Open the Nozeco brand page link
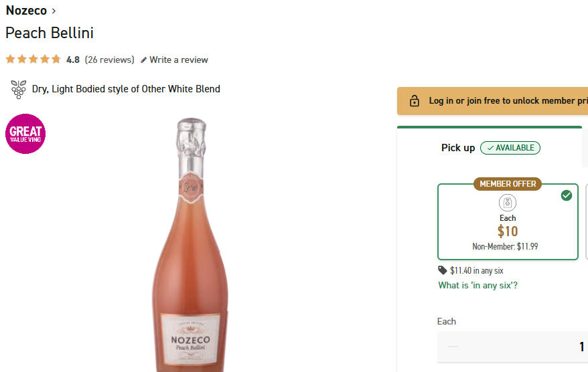Image resolution: width=588 pixels, height=372 pixels. point(26,11)
